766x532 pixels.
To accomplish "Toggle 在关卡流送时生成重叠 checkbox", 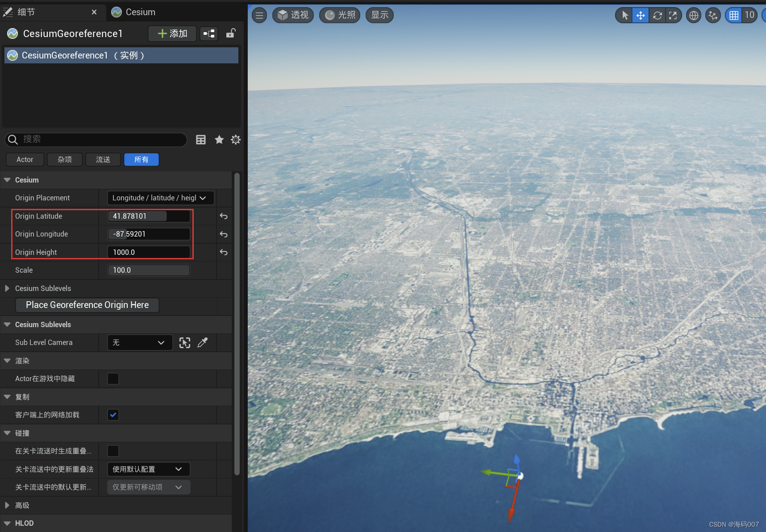I will pos(113,451).
